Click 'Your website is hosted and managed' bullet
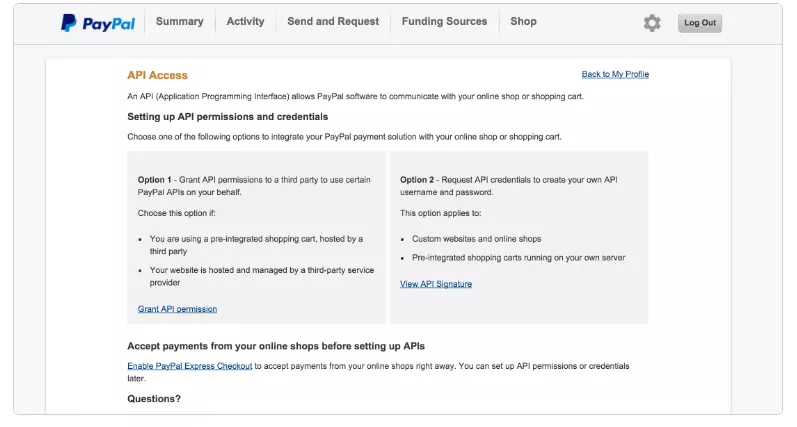The height and width of the screenshot is (427, 797). pos(262,277)
